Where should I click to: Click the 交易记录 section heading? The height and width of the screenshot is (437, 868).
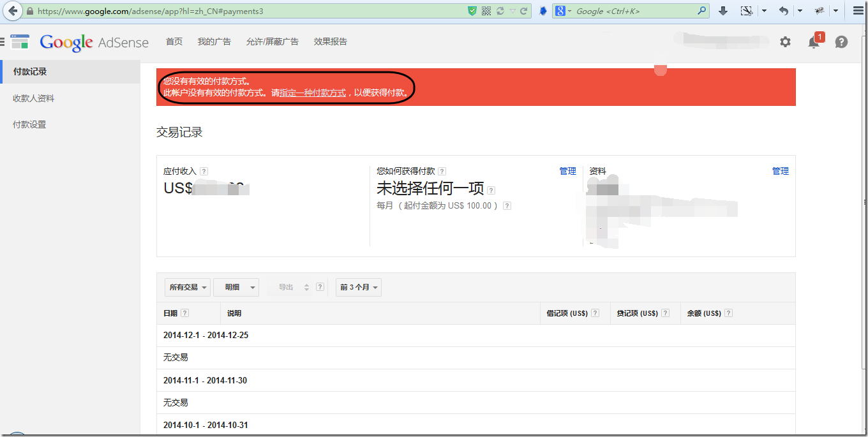pos(179,132)
